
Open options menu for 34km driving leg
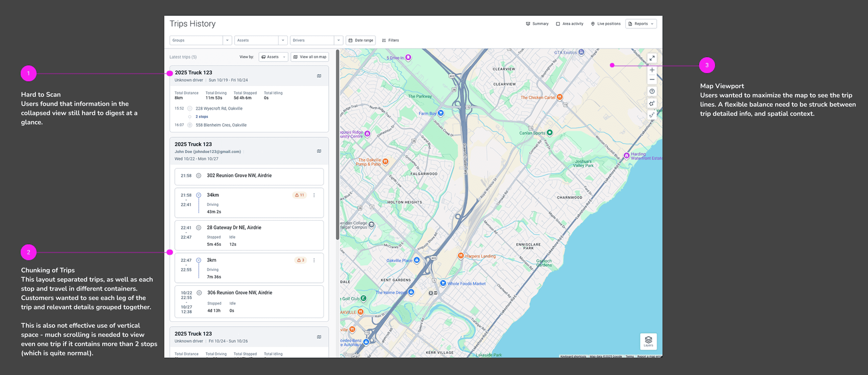coord(314,195)
